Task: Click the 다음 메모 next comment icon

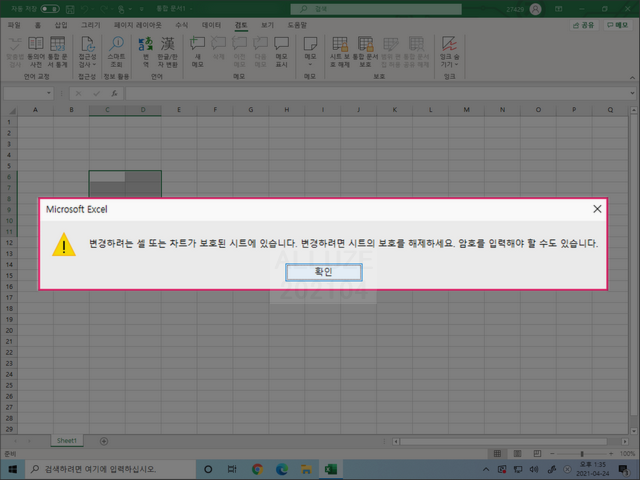Action: [x=260, y=51]
